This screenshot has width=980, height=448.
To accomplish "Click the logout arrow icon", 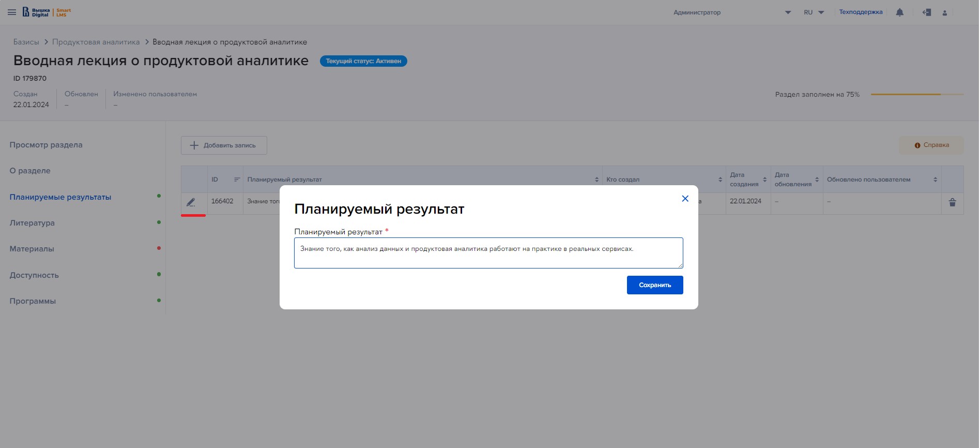I will [927, 12].
